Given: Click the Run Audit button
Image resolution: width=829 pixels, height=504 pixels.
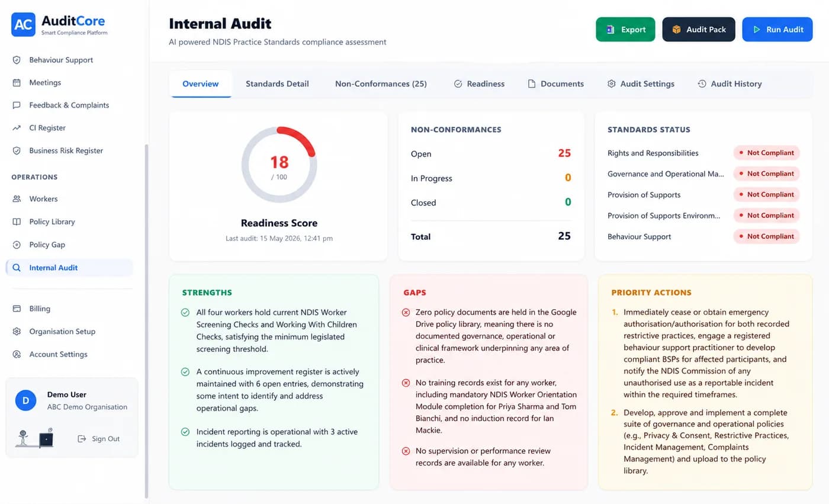Looking at the screenshot, I should click(777, 30).
